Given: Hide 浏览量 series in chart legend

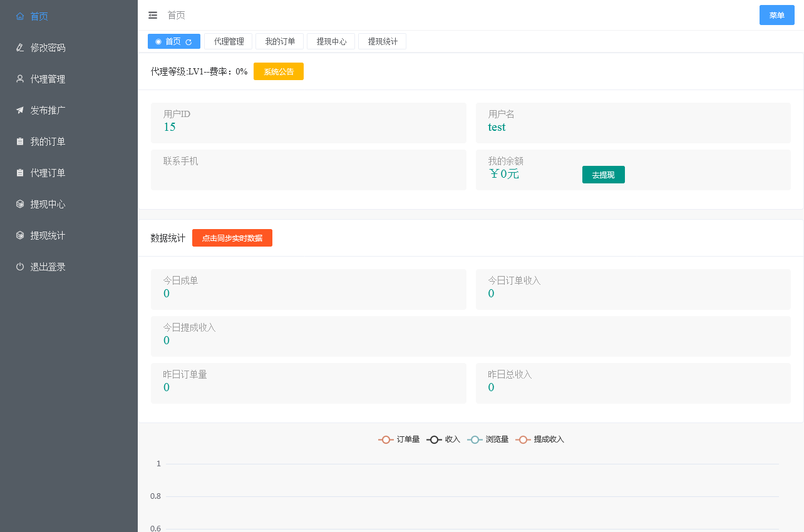Looking at the screenshot, I should click(x=488, y=439).
